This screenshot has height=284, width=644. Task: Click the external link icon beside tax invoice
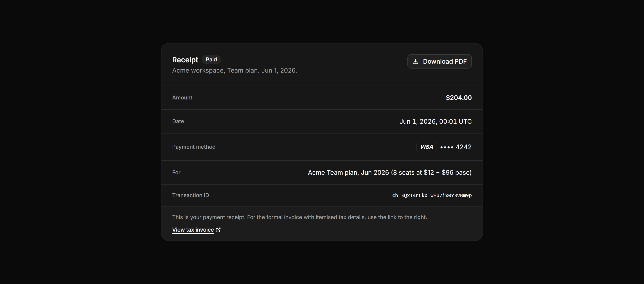pyautogui.click(x=218, y=230)
